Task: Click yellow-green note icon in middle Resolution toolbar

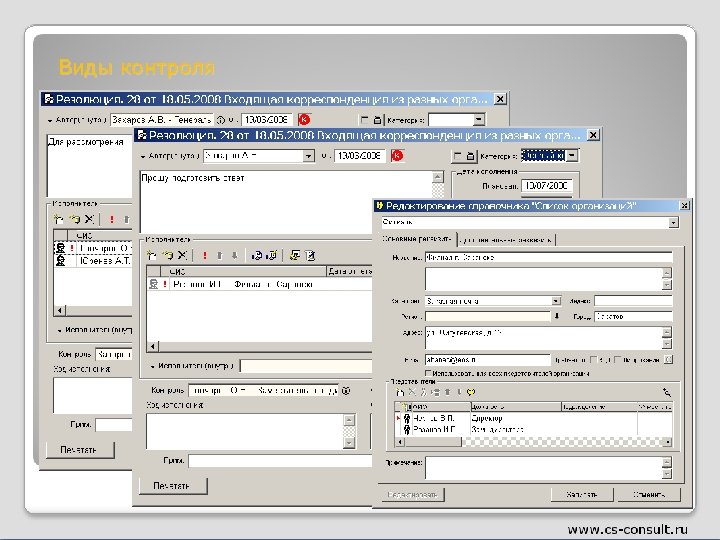Action: 294,255
